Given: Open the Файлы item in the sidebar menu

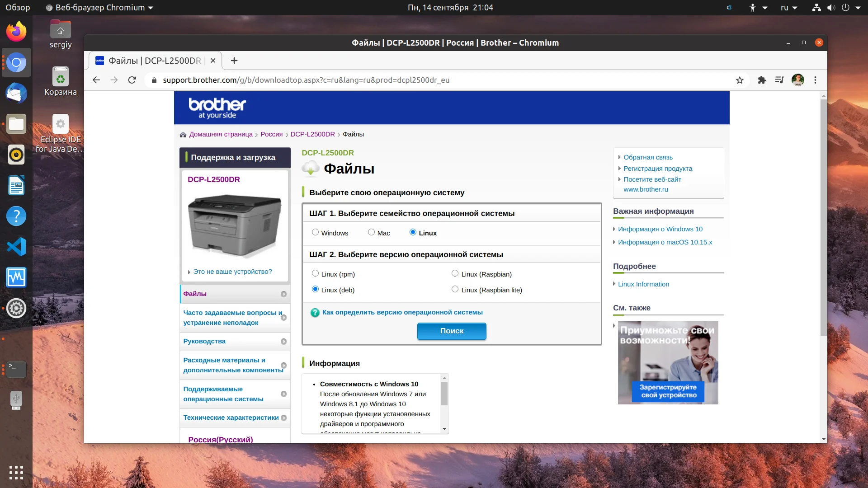Looking at the screenshot, I should [x=195, y=294].
